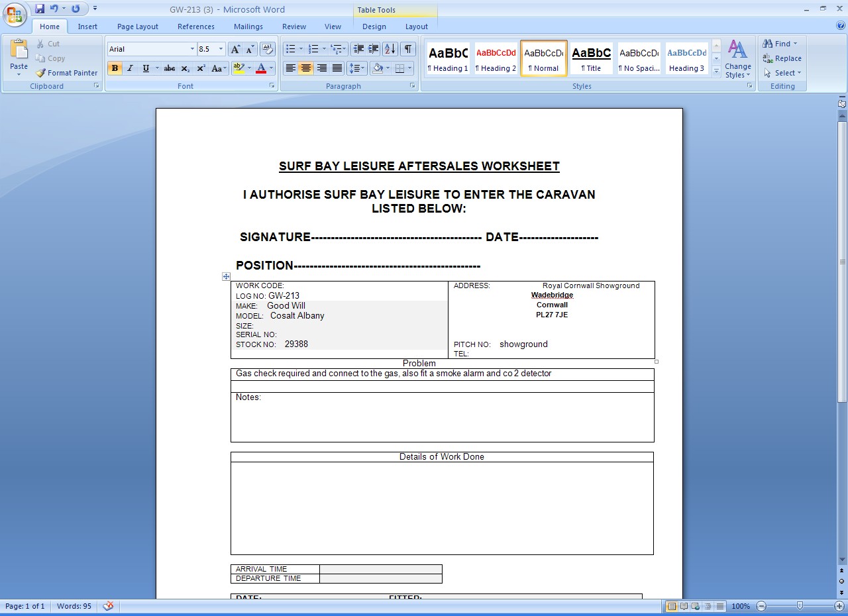
Task: Align text to the left
Action: 290,68
